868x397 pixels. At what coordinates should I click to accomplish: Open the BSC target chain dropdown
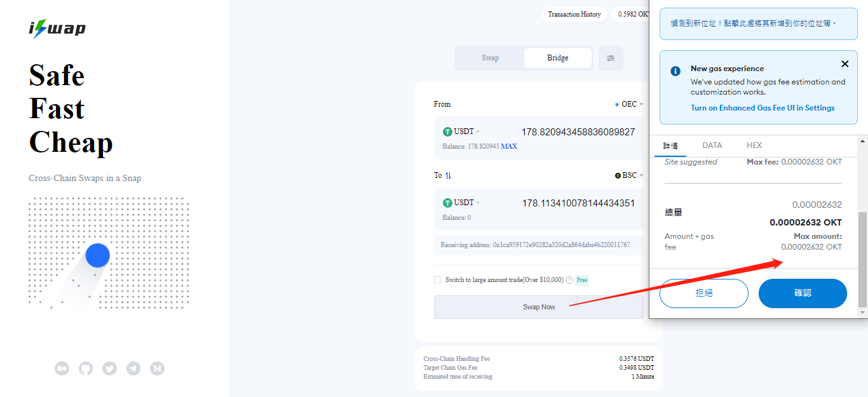[629, 175]
